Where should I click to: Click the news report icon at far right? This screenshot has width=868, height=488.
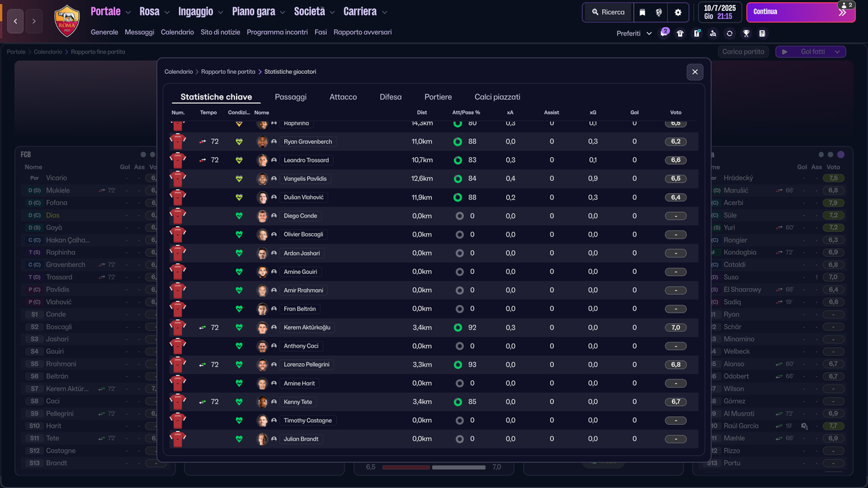(x=762, y=33)
